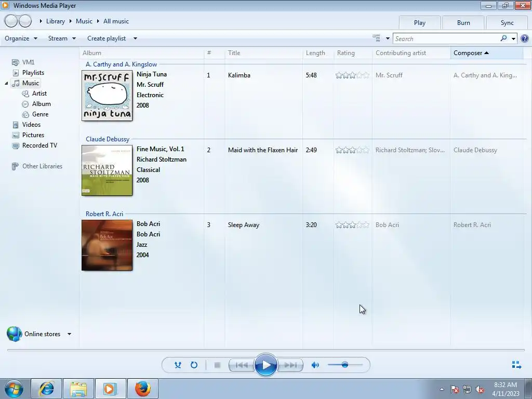Open the Genre view
The width and height of the screenshot is (532, 399).
click(40, 114)
